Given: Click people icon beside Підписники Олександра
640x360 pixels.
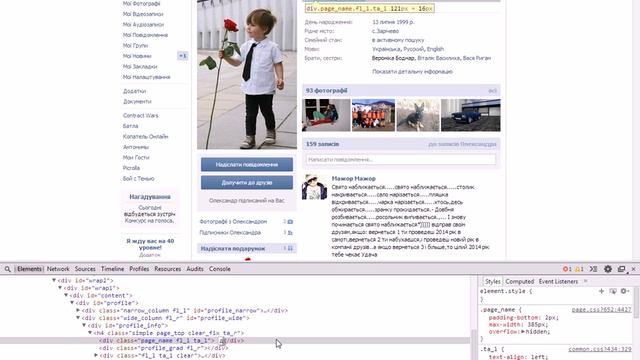Looking at the screenshot, I should [x=290, y=233].
